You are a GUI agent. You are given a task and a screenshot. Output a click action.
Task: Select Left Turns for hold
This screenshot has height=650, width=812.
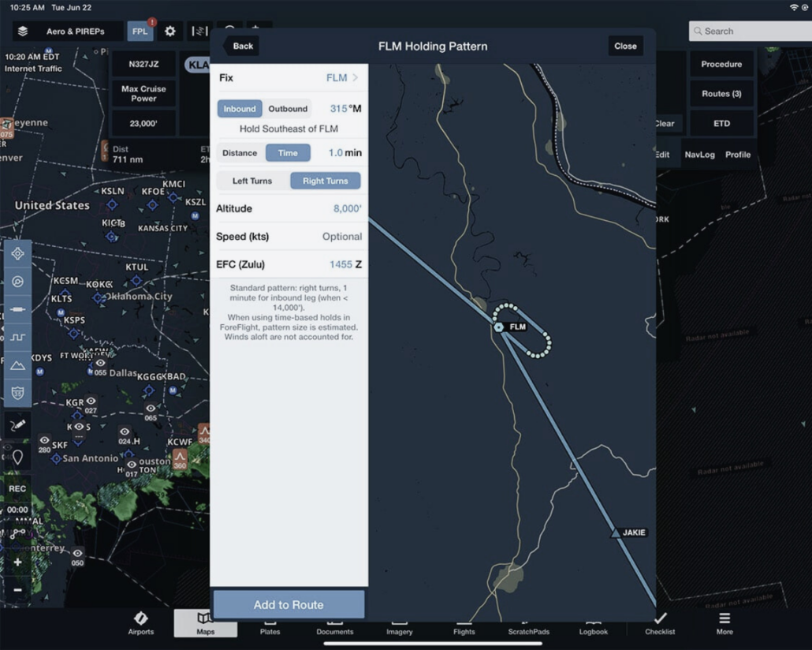coord(252,181)
